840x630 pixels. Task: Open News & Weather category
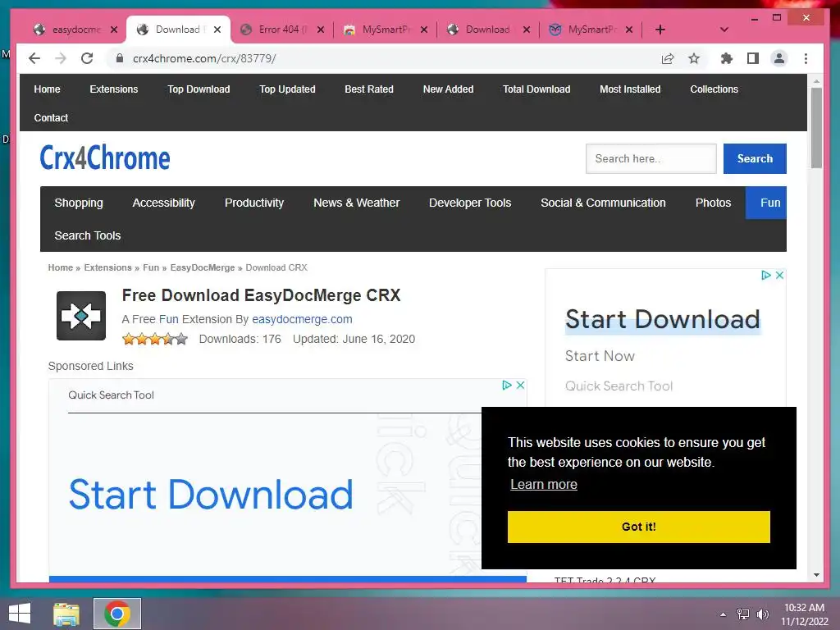[356, 203]
